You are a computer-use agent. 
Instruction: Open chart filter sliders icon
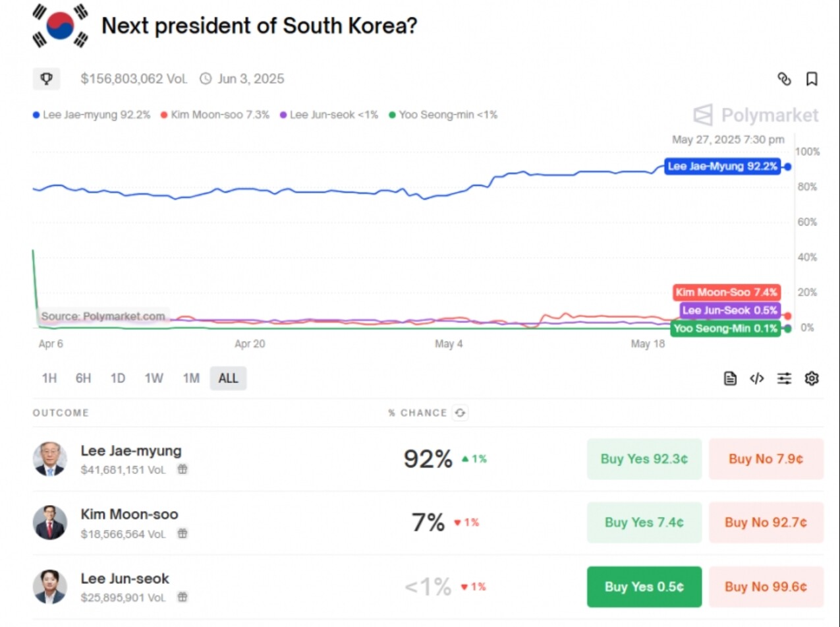784,378
